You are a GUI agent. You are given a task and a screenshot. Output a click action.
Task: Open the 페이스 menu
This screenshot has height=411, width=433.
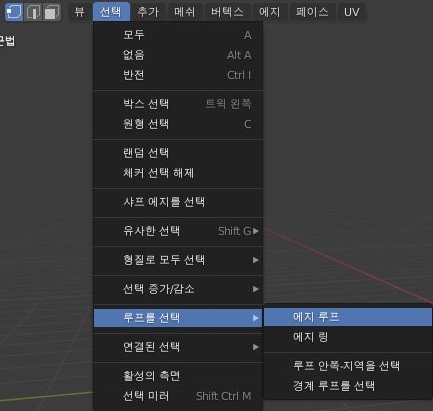pyautogui.click(x=312, y=12)
